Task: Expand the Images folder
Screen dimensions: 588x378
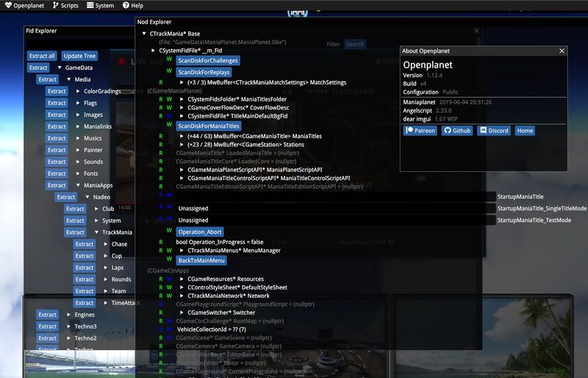Action: [x=78, y=115]
